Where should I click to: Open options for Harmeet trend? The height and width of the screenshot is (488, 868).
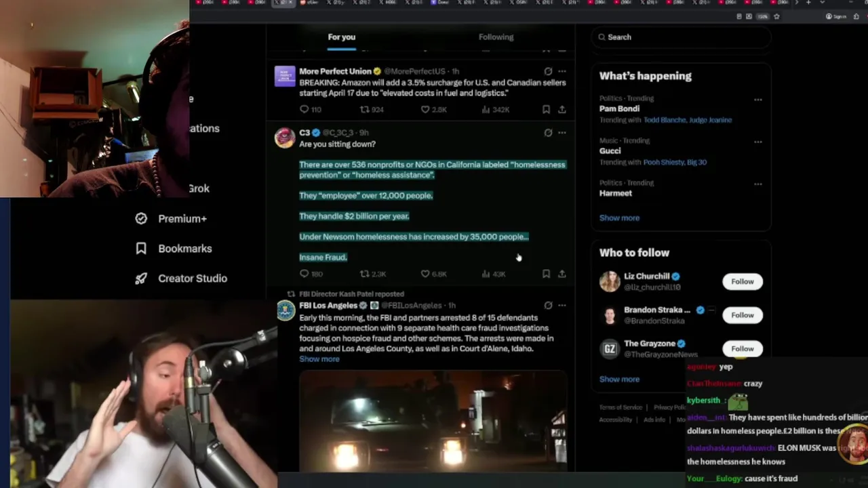tap(757, 184)
